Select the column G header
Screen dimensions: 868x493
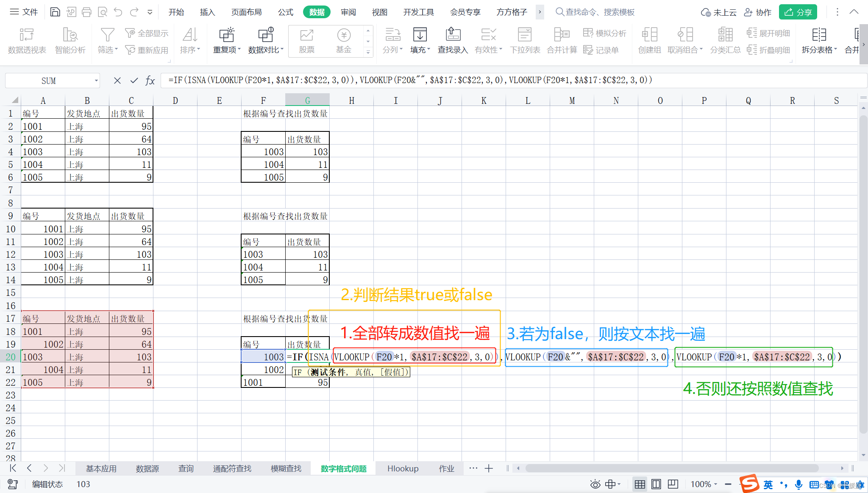click(x=307, y=100)
